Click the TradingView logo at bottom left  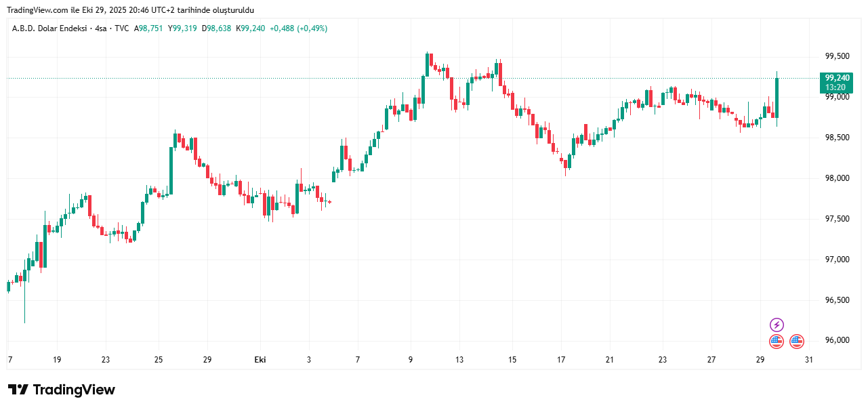pyautogui.click(x=62, y=390)
